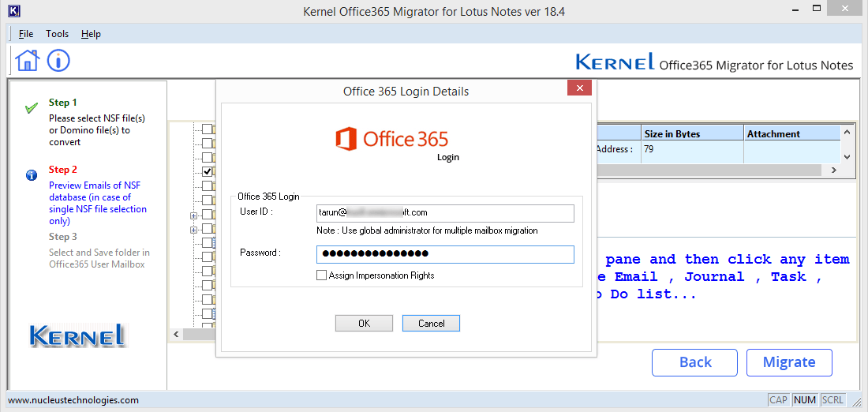Click the blue info icon beside Step 2
Screen dimensions: 868x412
tap(32, 175)
